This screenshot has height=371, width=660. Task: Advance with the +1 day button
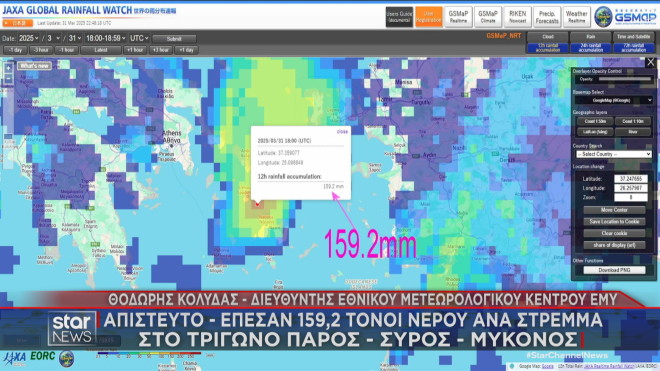pos(186,50)
